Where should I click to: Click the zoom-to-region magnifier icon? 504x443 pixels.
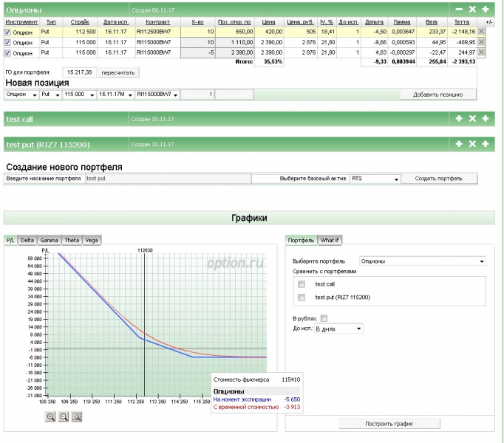click(77, 416)
